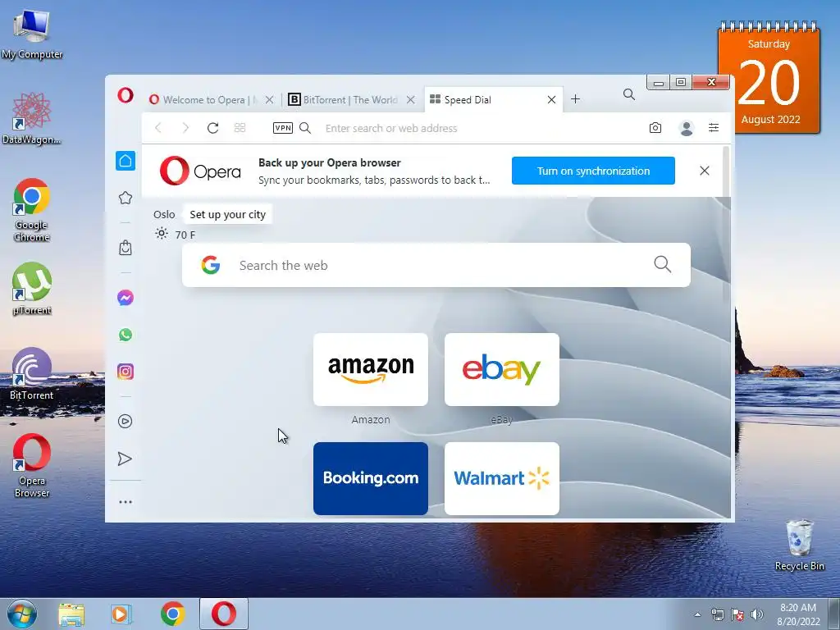The width and height of the screenshot is (840, 630).
Task: Select the BitTorrent desktop shortcut
Action: 32,374
